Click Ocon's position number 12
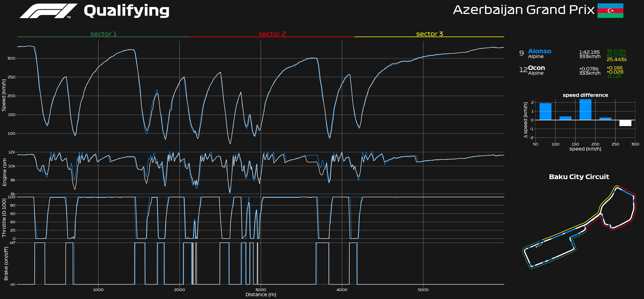 point(523,70)
